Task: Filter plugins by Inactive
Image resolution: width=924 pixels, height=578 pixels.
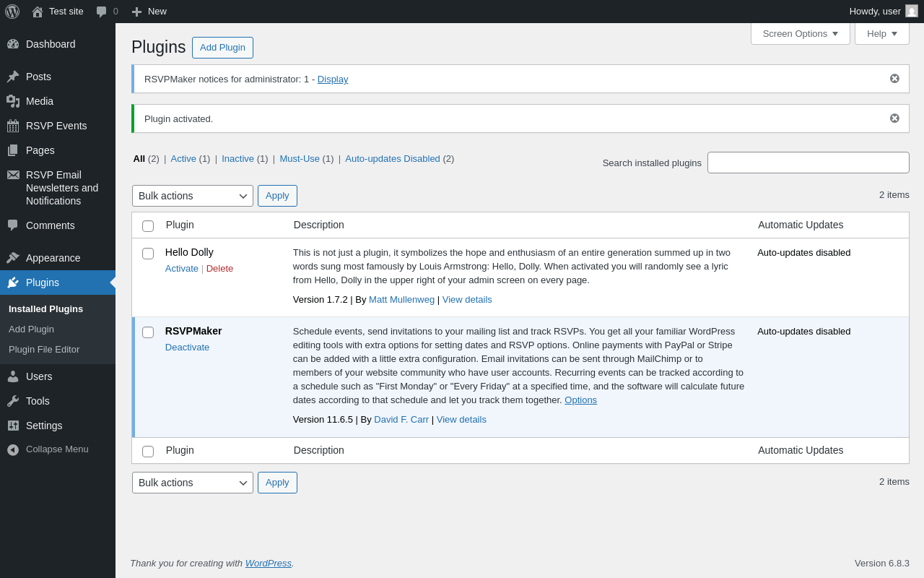Action: [237, 159]
